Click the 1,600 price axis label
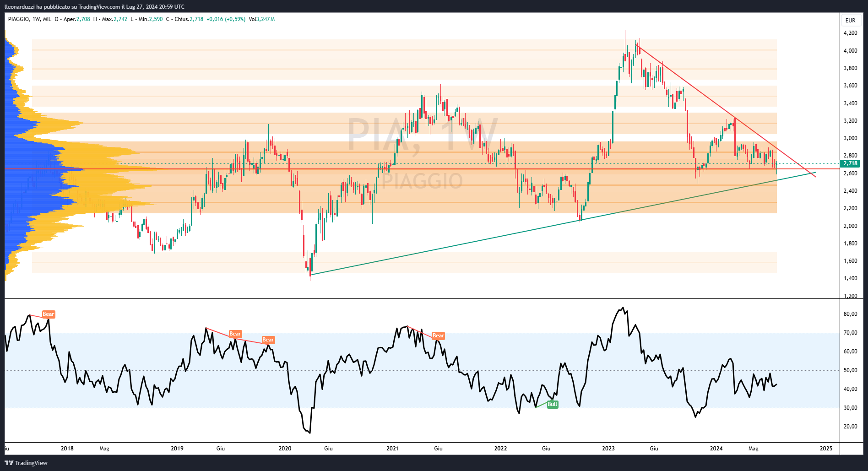 (851, 261)
